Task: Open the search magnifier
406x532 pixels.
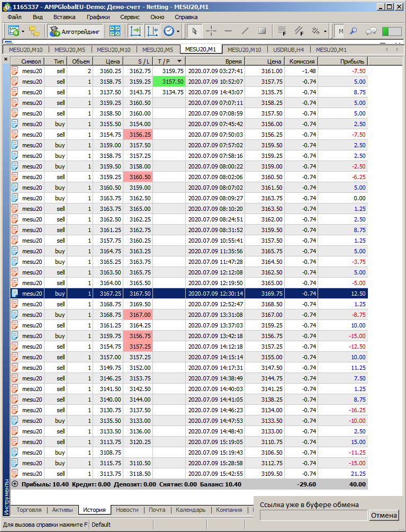Action: [354, 31]
